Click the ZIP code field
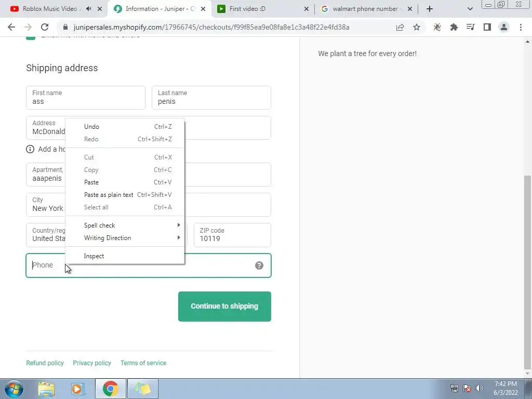The width and height of the screenshot is (532, 399). coord(232,235)
